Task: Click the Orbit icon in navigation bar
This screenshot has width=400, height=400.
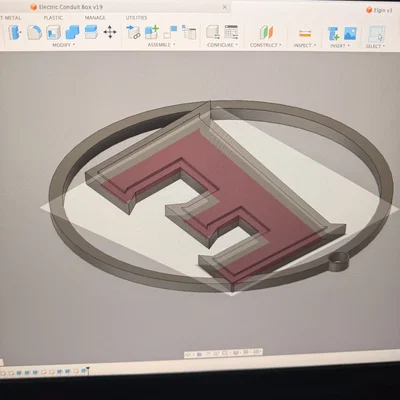Action: (x=188, y=354)
